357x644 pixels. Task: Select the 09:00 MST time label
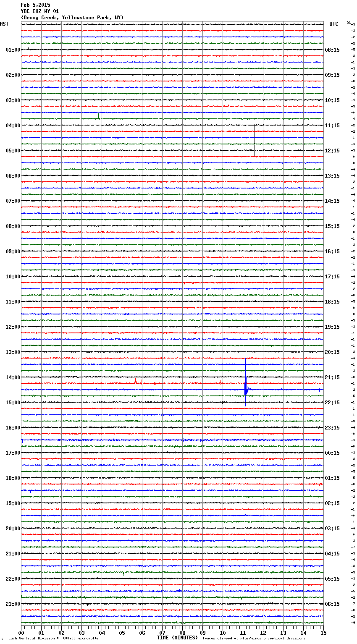pos(13,251)
